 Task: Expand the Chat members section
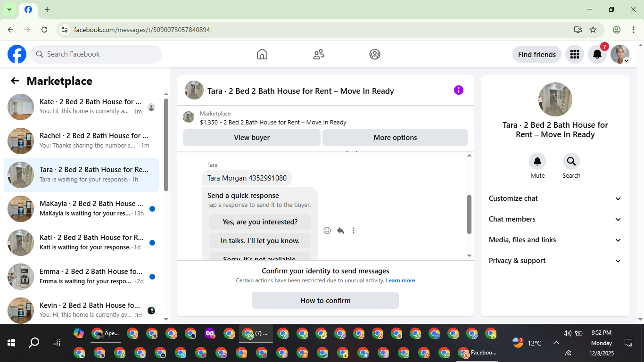click(x=555, y=219)
